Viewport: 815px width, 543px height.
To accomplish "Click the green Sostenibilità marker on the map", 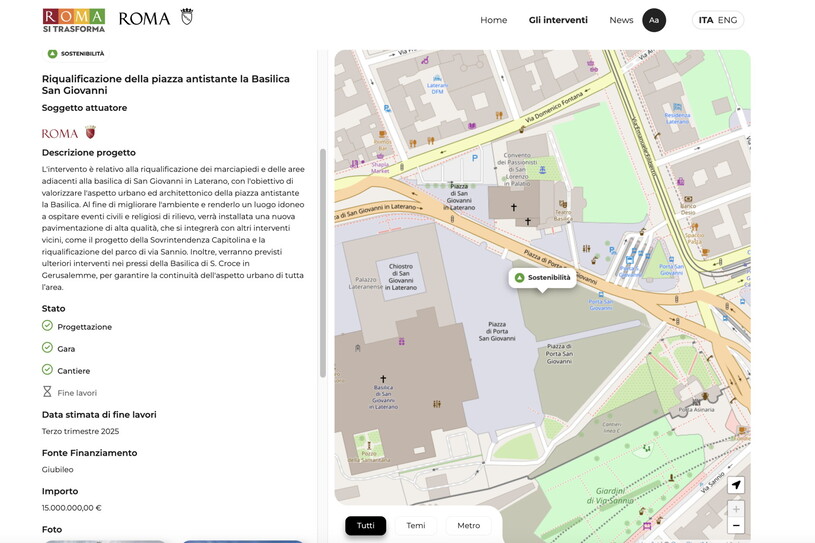I will (x=542, y=277).
